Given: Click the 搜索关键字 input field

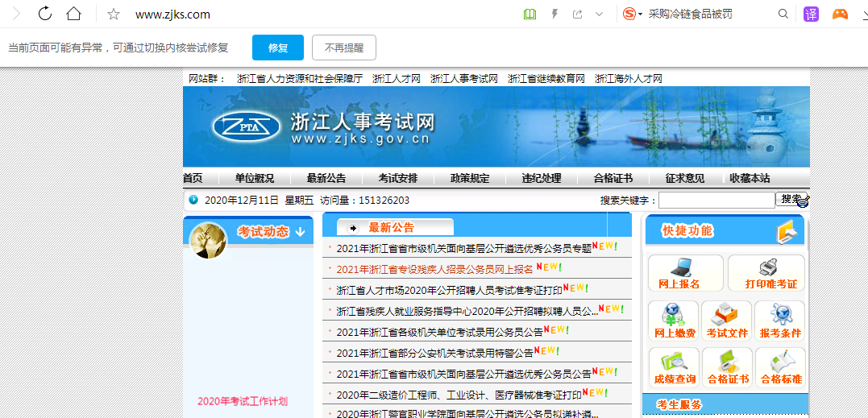Looking at the screenshot, I should (x=716, y=201).
